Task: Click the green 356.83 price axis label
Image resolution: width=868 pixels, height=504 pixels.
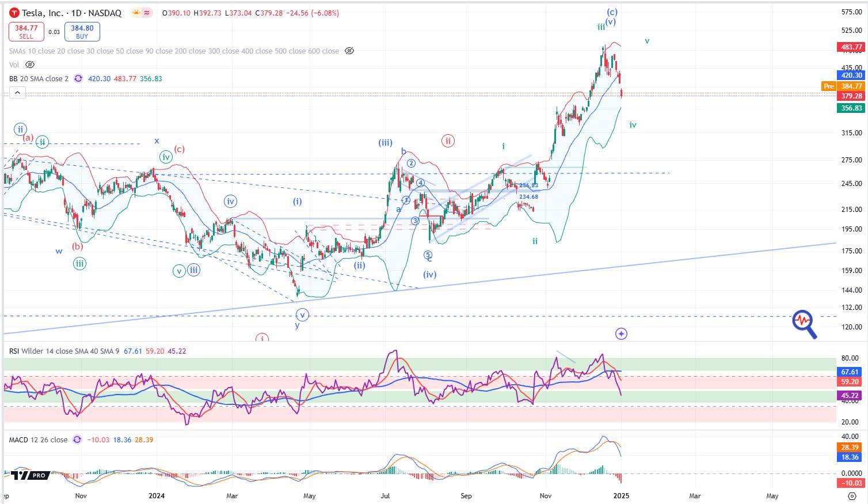Action: 851,108
